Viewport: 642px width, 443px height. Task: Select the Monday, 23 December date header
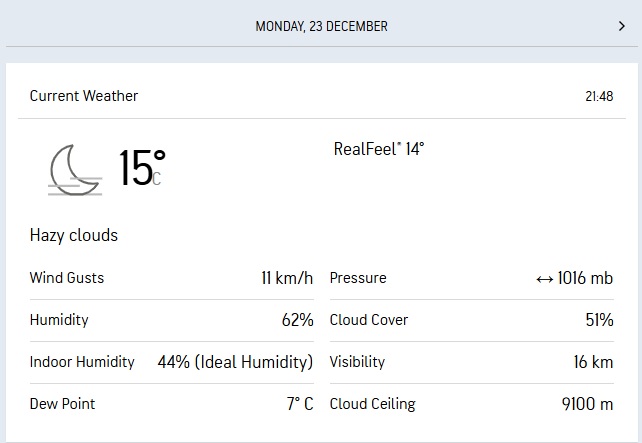[321, 26]
